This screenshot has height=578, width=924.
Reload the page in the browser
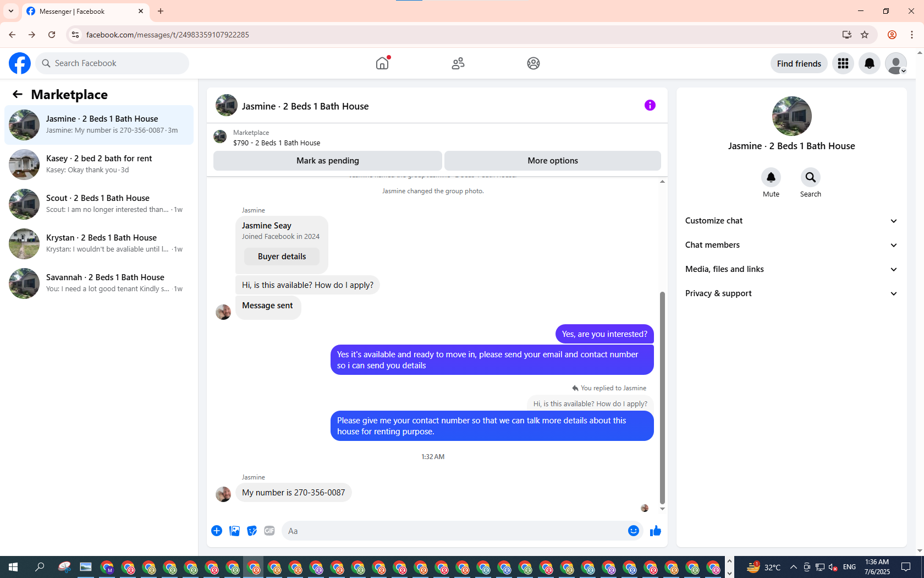click(x=52, y=35)
